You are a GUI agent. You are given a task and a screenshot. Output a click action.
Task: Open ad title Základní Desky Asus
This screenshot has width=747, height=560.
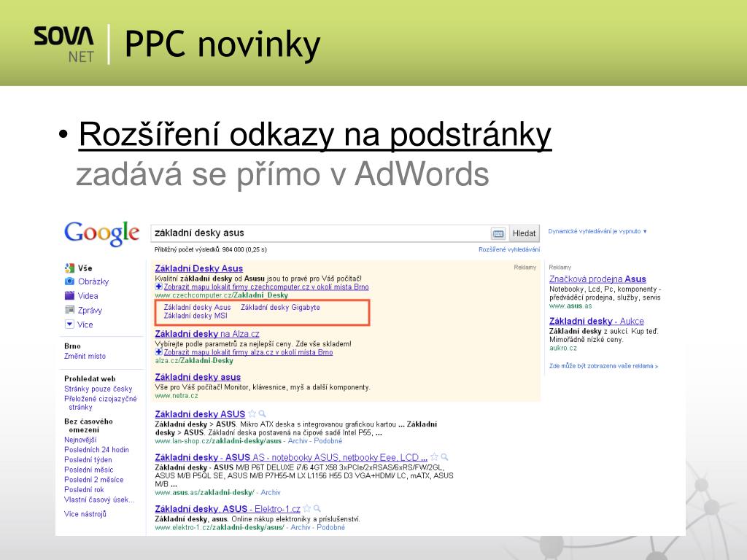(198, 268)
